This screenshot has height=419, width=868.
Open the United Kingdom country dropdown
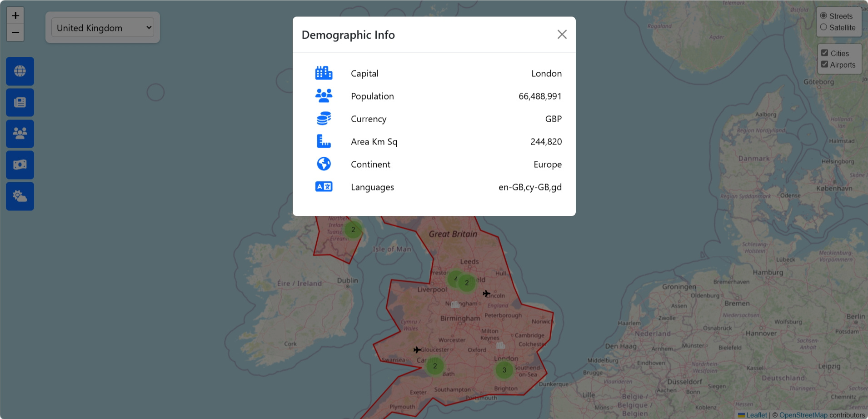(102, 27)
